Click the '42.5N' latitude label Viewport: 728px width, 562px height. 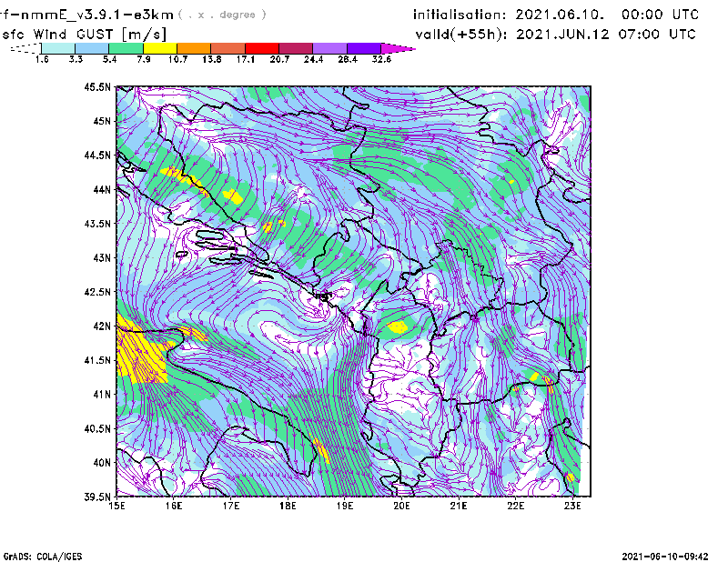[x=97, y=291]
